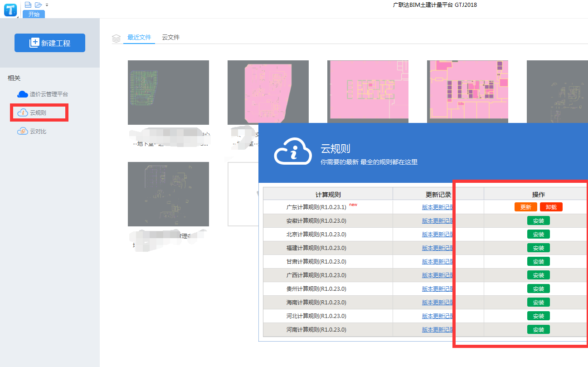Open the first green-grid recent file thumbnail
Image resolution: width=588 pixels, height=367 pixels.
click(x=168, y=93)
